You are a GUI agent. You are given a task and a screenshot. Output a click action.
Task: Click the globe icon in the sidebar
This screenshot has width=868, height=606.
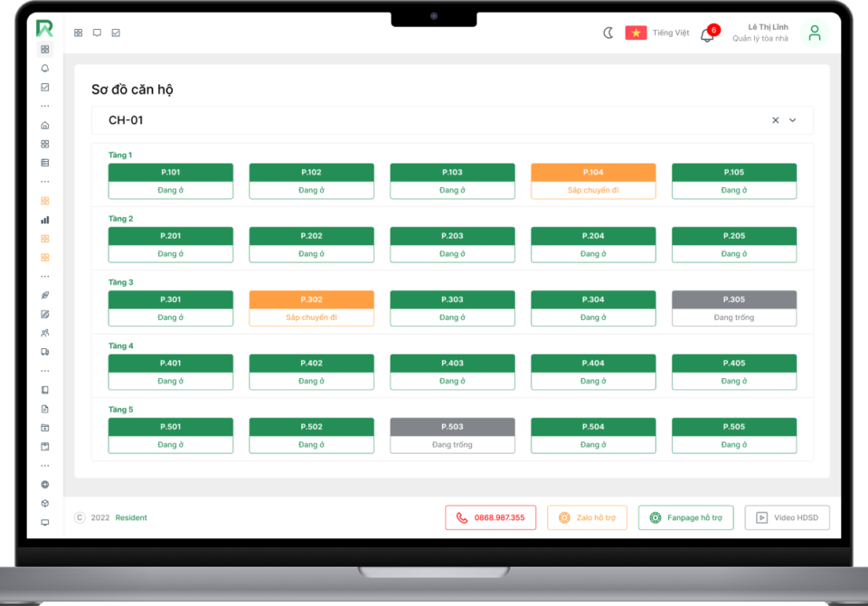pos(45,484)
